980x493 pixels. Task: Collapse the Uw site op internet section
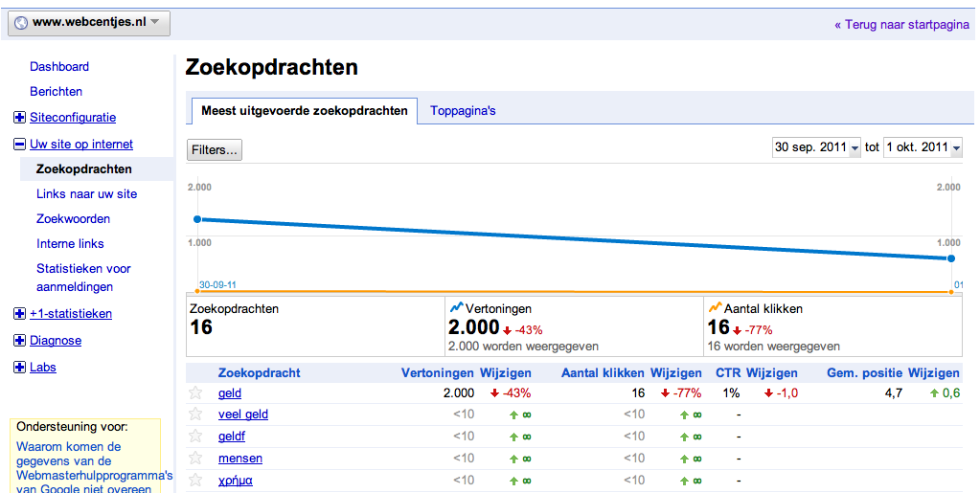click(x=19, y=145)
